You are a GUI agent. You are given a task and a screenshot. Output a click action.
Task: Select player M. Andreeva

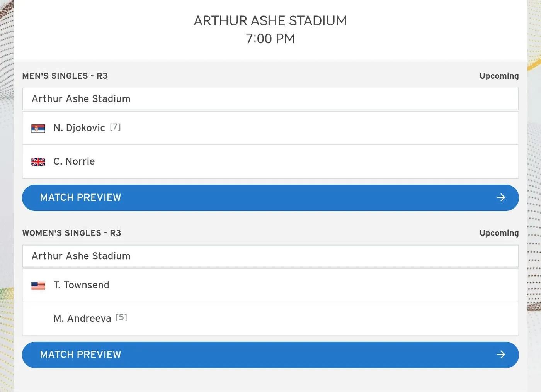point(82,319)
